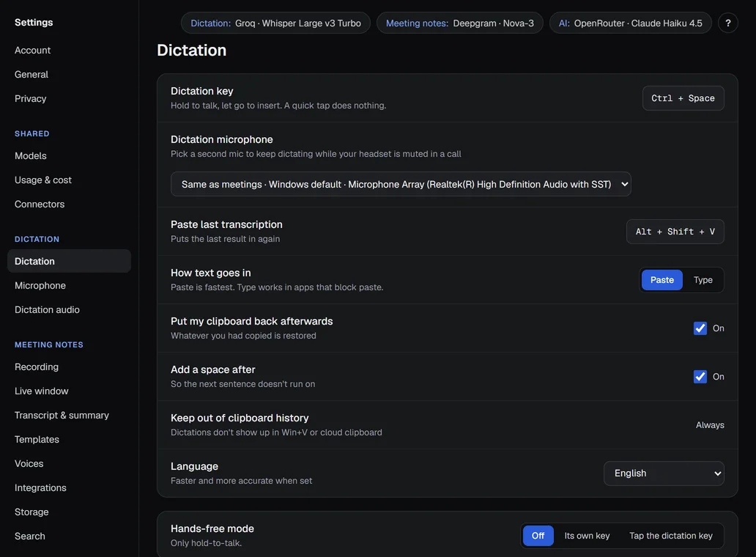This screenshot has height=557, width=756.
Task: Open the Language dropdown set to English
Action: [664, 473]
